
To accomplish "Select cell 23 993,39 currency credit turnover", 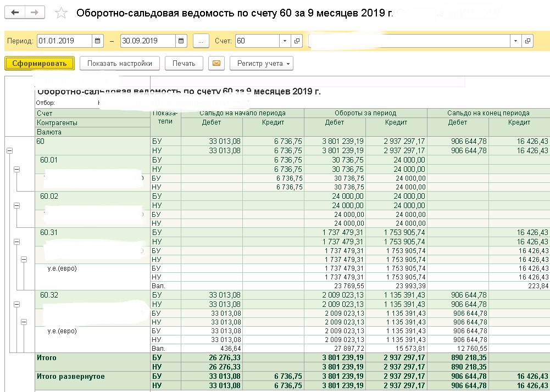I will tap(396, 286).
